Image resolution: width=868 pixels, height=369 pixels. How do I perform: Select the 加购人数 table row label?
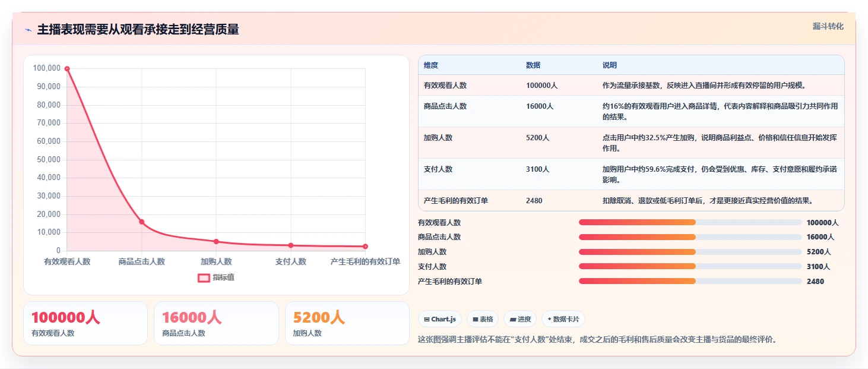point(438,138)
